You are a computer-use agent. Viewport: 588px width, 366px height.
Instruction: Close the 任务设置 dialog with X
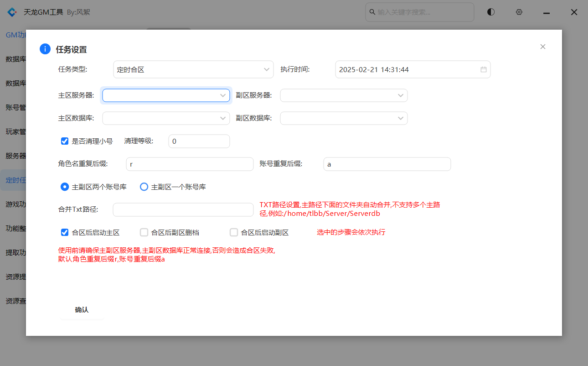542,47
